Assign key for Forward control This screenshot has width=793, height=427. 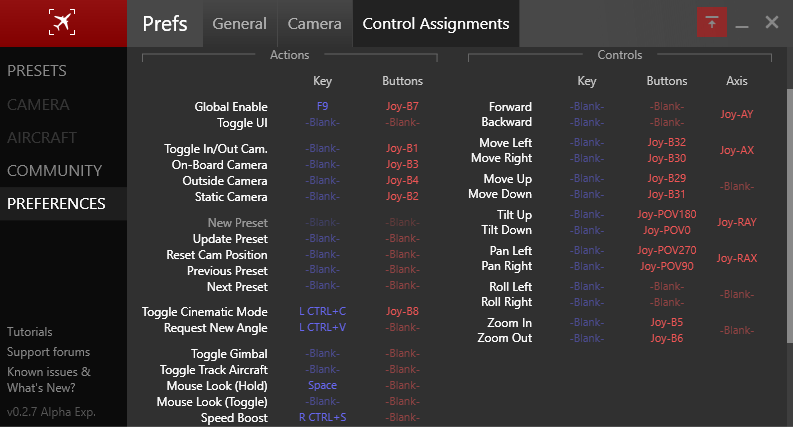[587, 106]
